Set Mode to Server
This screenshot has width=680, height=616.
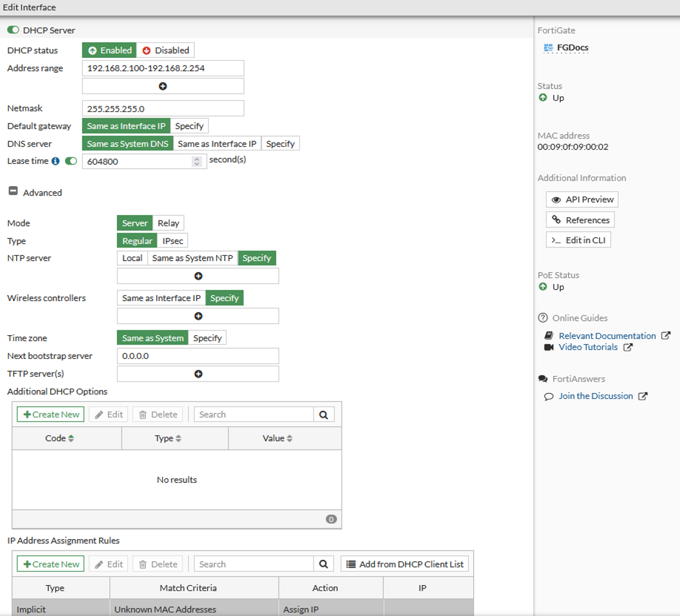[x=135, y=223]
